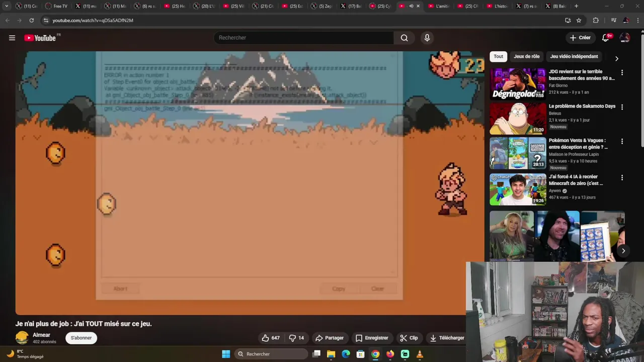The width and height of the screenshot is (644, 362).
Task: Select the Jeux de rôle chip
Action: [526, 56]
